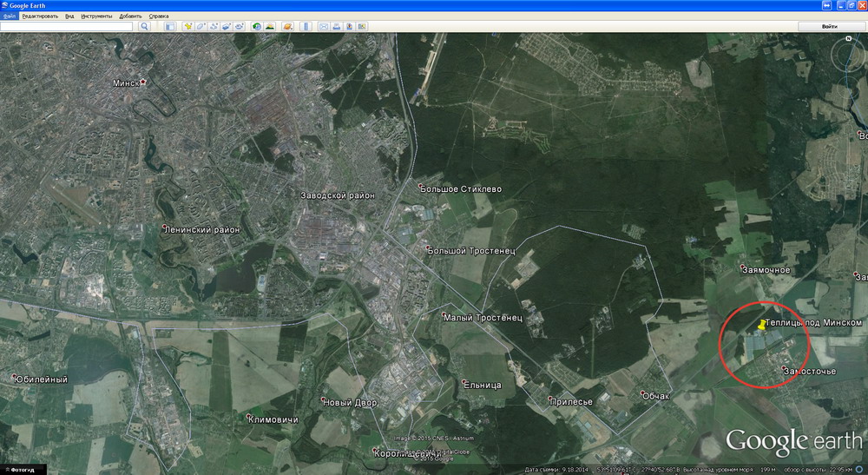Click the Юбилейный place label
This screenshot has width=868, height=475.
[x=41, y=379]
